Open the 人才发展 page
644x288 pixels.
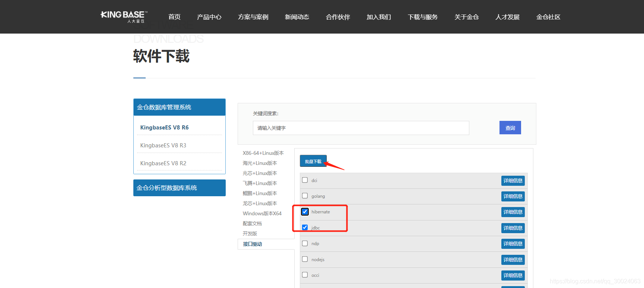coord(507,17)
